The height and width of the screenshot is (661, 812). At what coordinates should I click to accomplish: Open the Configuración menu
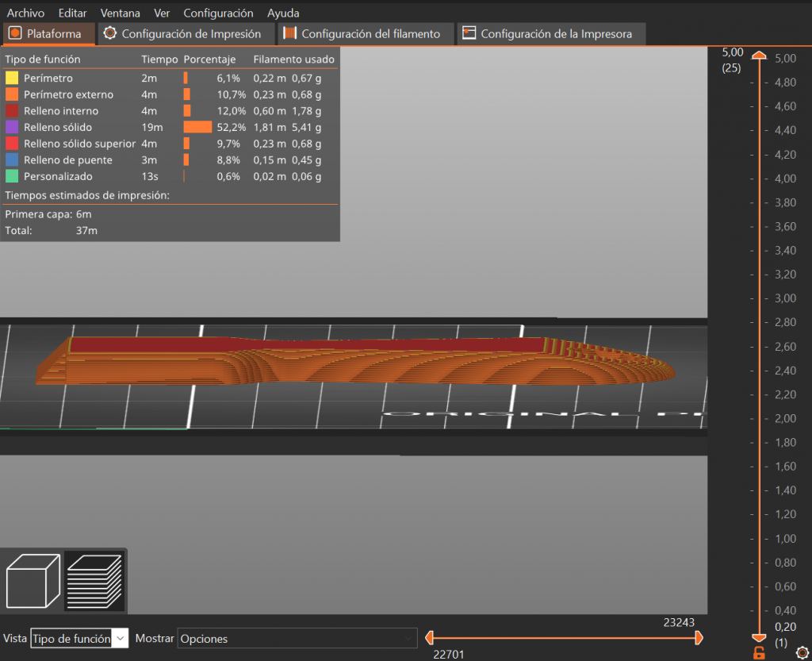[218, 13]
